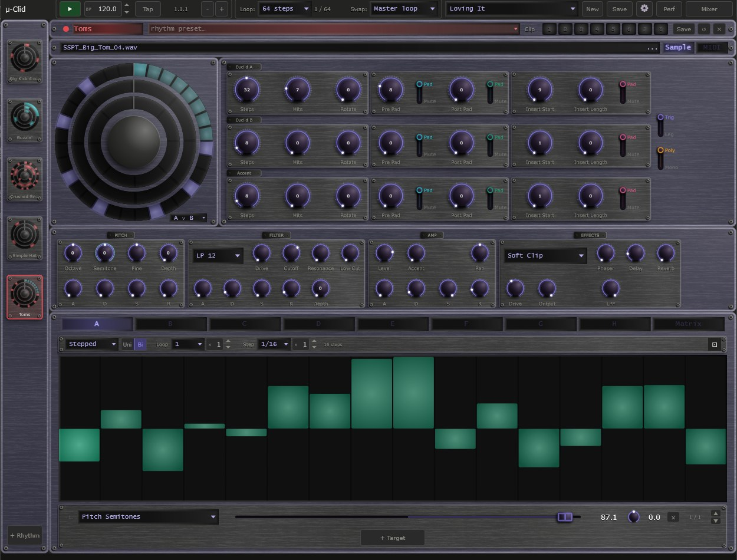The height and width of the screenshot is (560, 737).
Task: Click the Euclid A Pre Pad knob showing 8
Action: pyautogui.click(x=391, y=90)
